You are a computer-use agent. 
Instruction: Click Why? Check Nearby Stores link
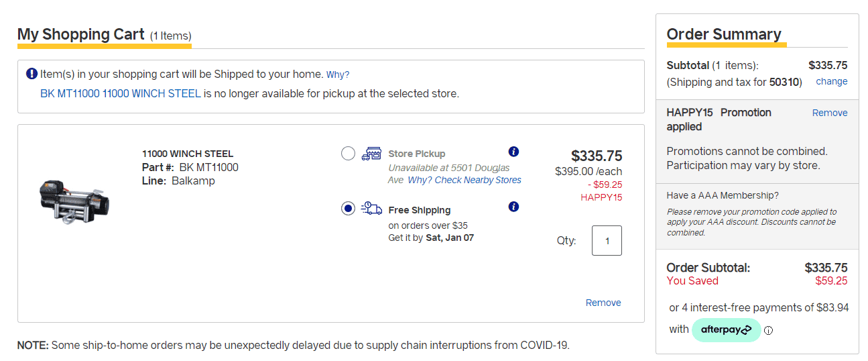(x=464, y=180)
